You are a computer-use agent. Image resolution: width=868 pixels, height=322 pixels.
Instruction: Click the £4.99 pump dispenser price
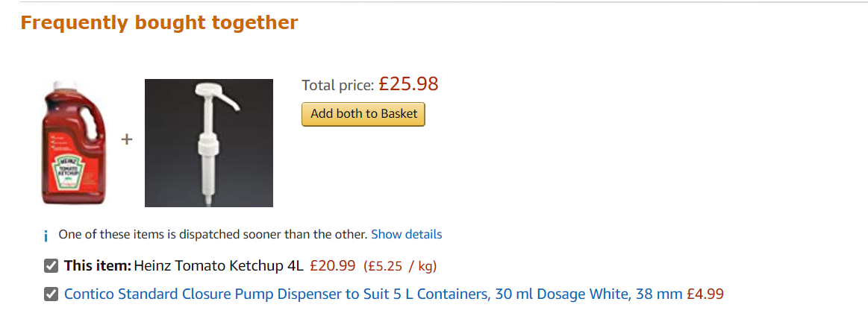click(705, 294)
